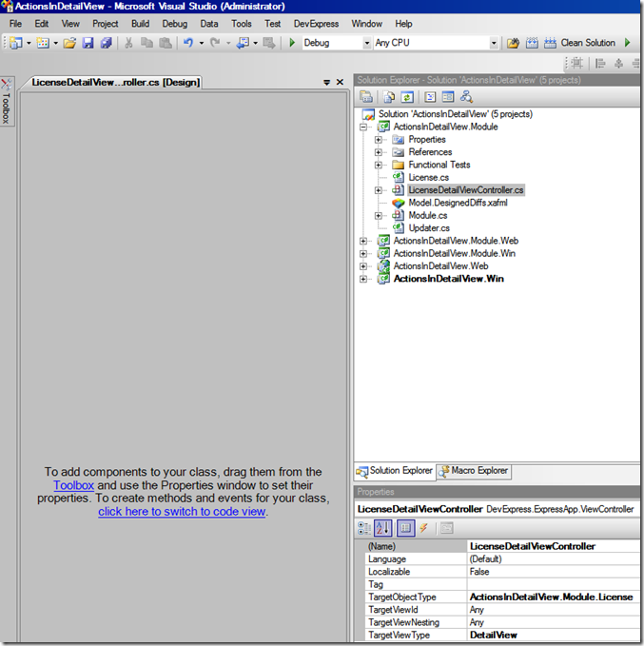The height and width of the screenshot is (646, 644).
Task: Click the New Project toolbar icon
Action: pos(16,43)
